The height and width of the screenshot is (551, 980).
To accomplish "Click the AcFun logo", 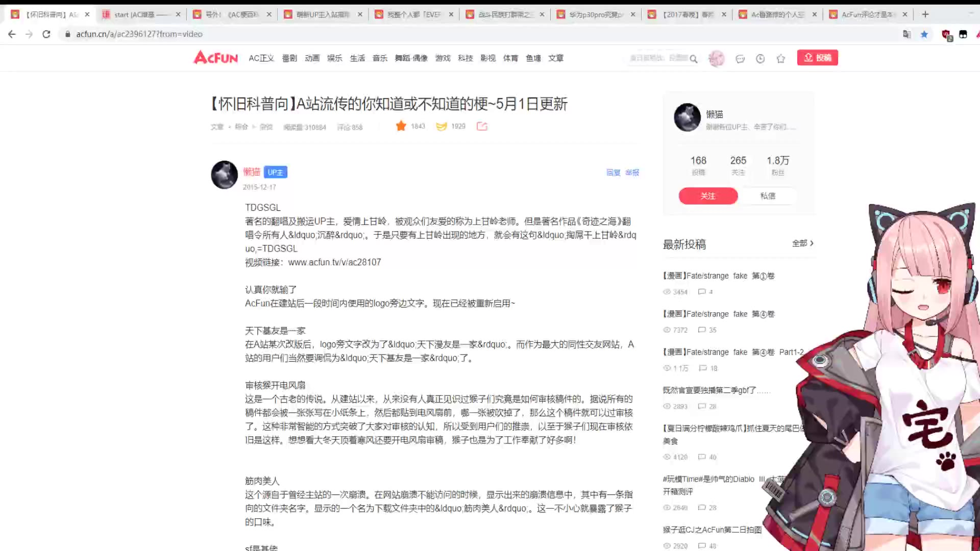I will (x=215, y=57).
